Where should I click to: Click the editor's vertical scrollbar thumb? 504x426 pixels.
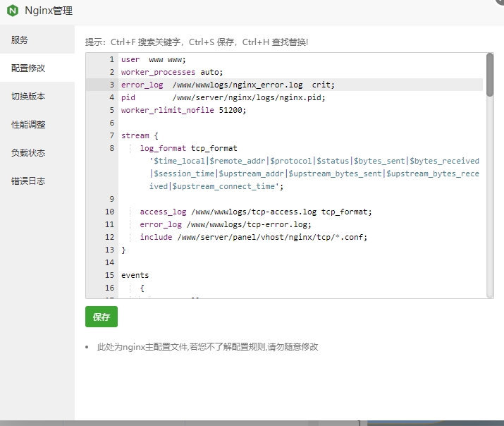coord(489,75)
